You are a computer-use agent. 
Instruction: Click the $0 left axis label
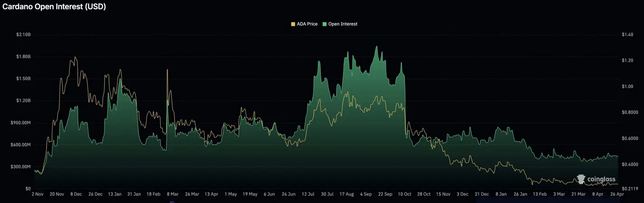tap(28, 189)
